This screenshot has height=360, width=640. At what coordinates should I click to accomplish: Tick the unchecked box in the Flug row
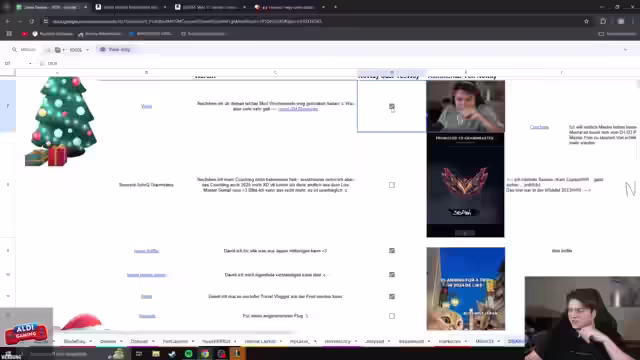pos(392,316)
